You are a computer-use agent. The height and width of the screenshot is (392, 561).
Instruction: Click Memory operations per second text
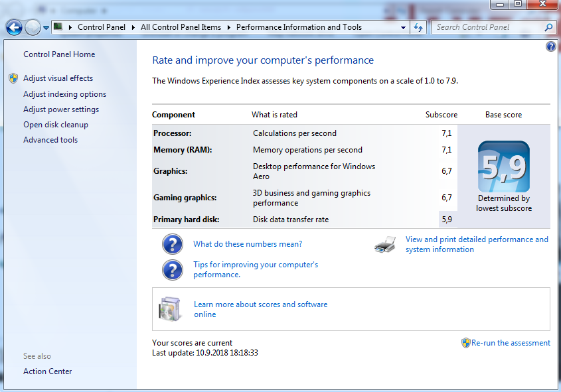coord(307,150)
